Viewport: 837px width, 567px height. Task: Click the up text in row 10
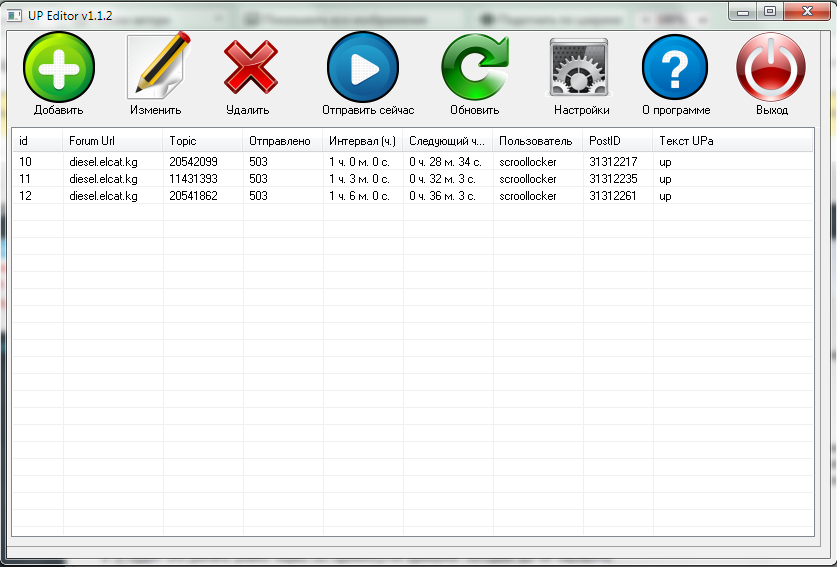pyautogui.click(x=665, y=162)
